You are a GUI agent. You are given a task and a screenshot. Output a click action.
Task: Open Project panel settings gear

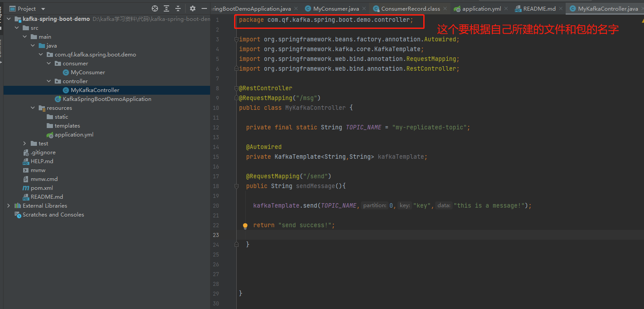point(193,8)
